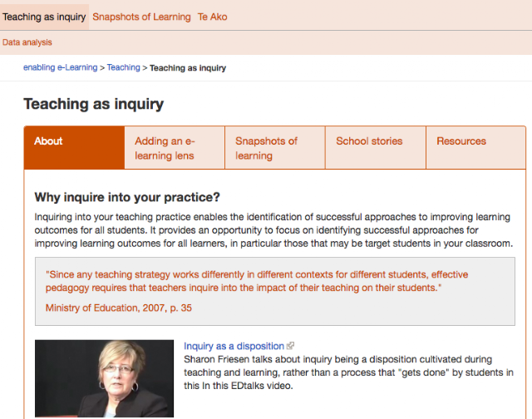This screenshot has width=532, height=419.
Task: Select Snapshots of Learning in top navigation
Action: tap(141, 17)
